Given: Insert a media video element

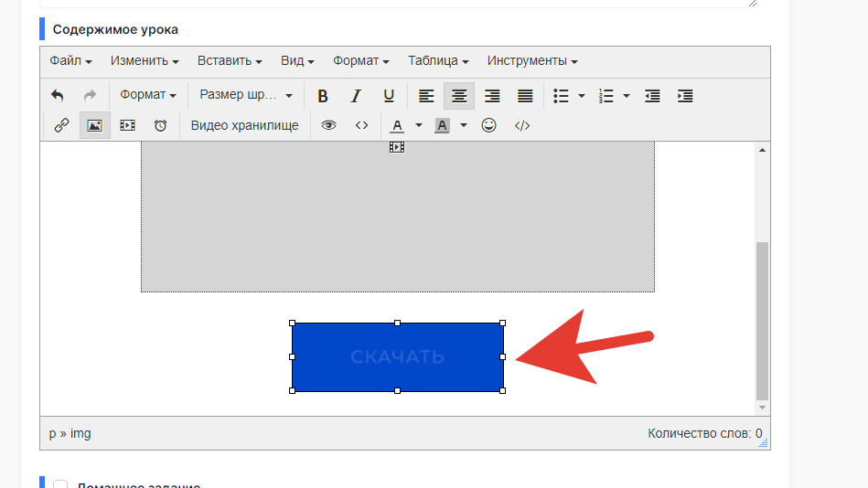Looking at the screenshot, I should [127, 125].
